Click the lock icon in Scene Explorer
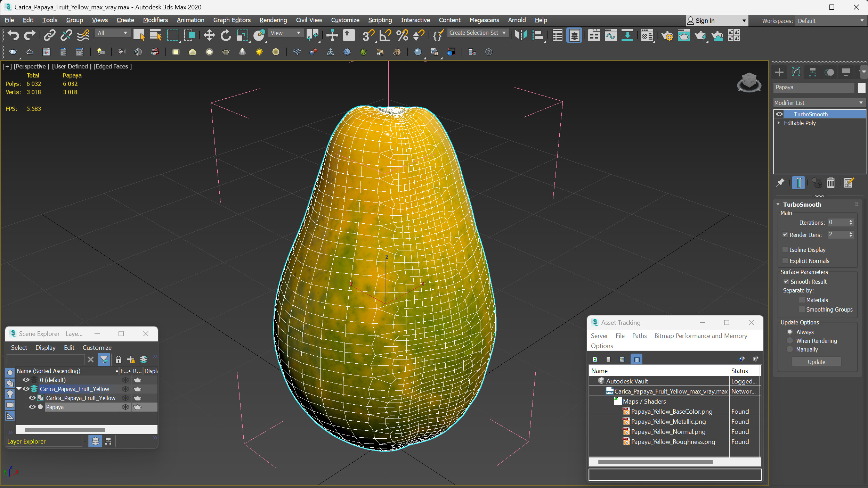Viewport: 868px width, 488px height. click(118, 359)
